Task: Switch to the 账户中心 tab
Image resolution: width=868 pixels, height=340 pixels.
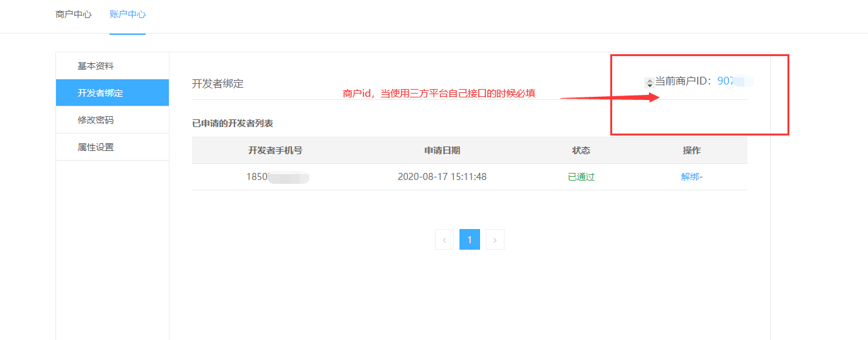Action: pyautogui.click(x=127, y=14)
